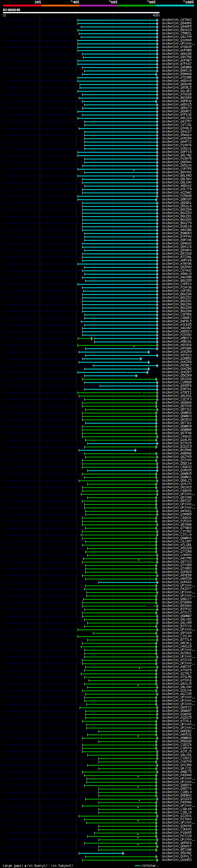Click the green ~80% identity legend segment
Screen dimensions: 197x868
click(x=137, y=6)
